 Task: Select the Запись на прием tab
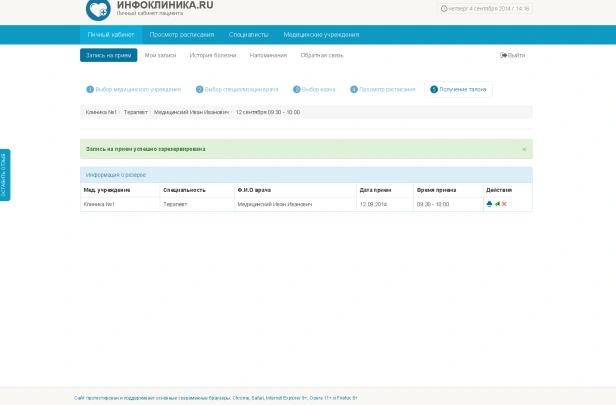[108, 55]
